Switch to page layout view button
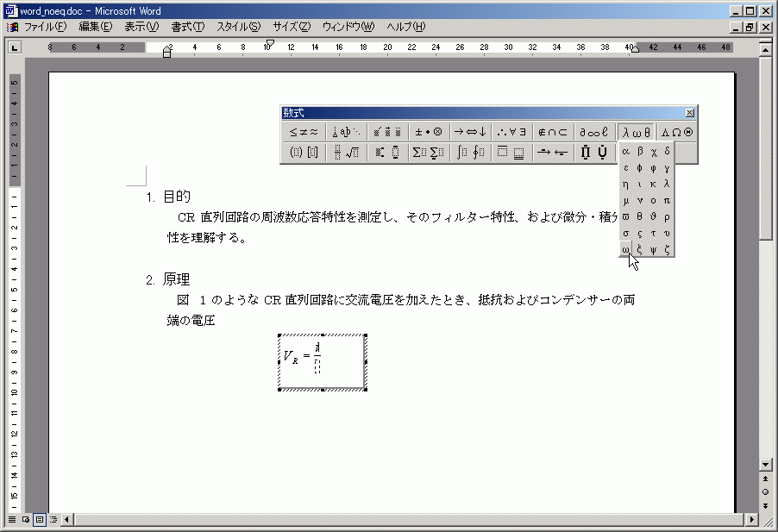 (40, 520)
